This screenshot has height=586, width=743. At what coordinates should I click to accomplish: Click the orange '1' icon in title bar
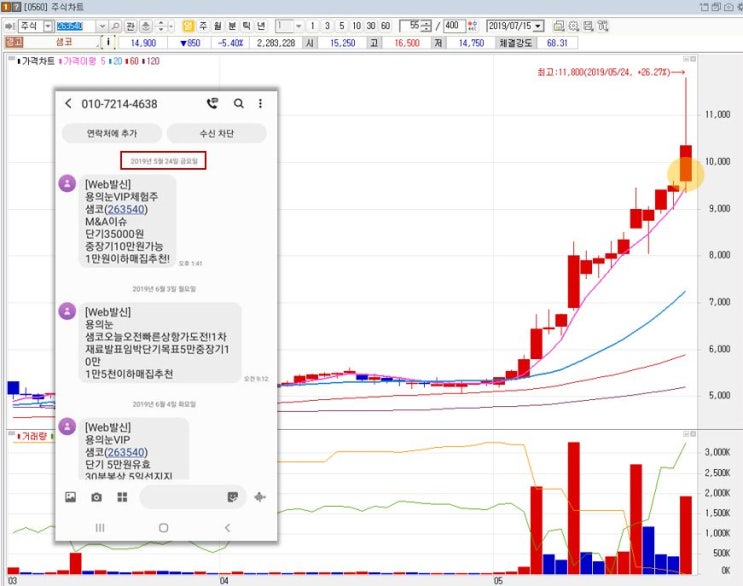coord(7,7)
